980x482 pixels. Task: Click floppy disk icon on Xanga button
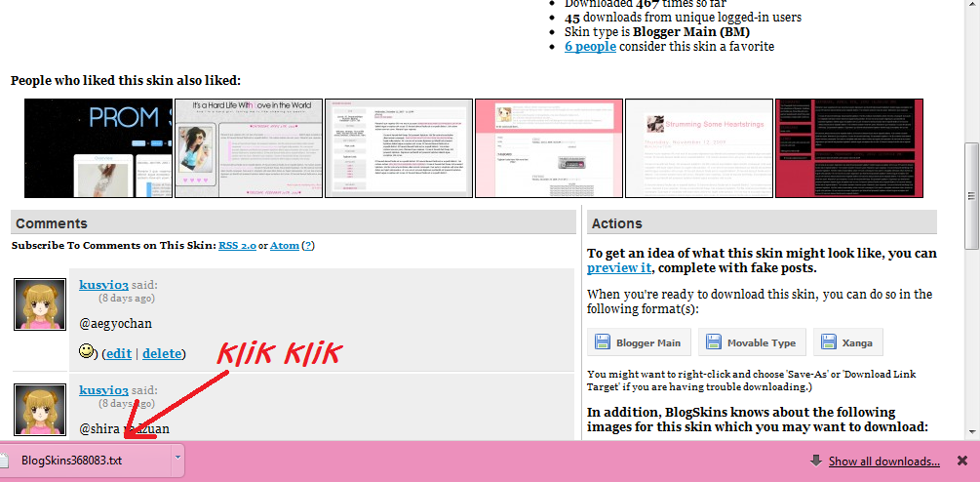click(828, 341)
